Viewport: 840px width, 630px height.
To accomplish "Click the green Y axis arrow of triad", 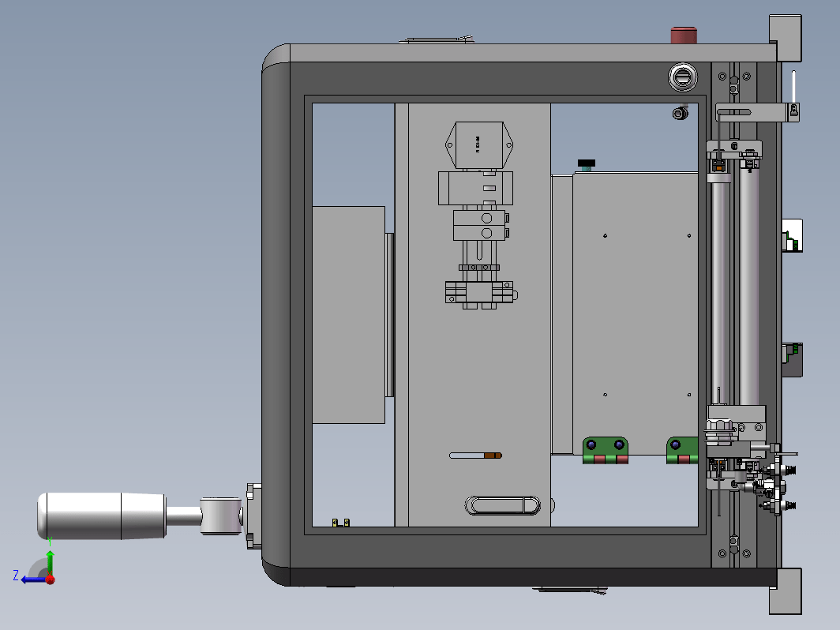I will click(x=50, y=561).
